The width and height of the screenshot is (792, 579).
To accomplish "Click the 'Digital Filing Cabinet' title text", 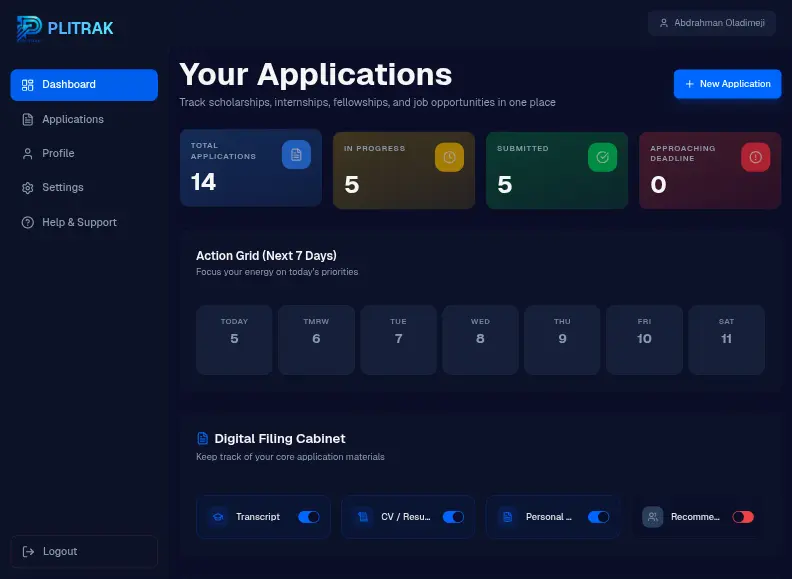I will click(x=280, y=439).
